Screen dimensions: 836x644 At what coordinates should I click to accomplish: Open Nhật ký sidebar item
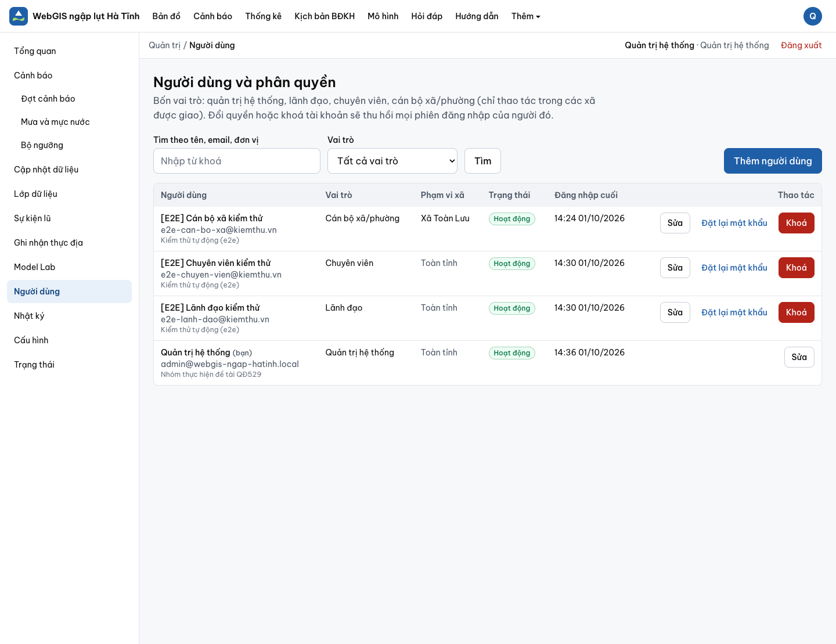(70, 316)
